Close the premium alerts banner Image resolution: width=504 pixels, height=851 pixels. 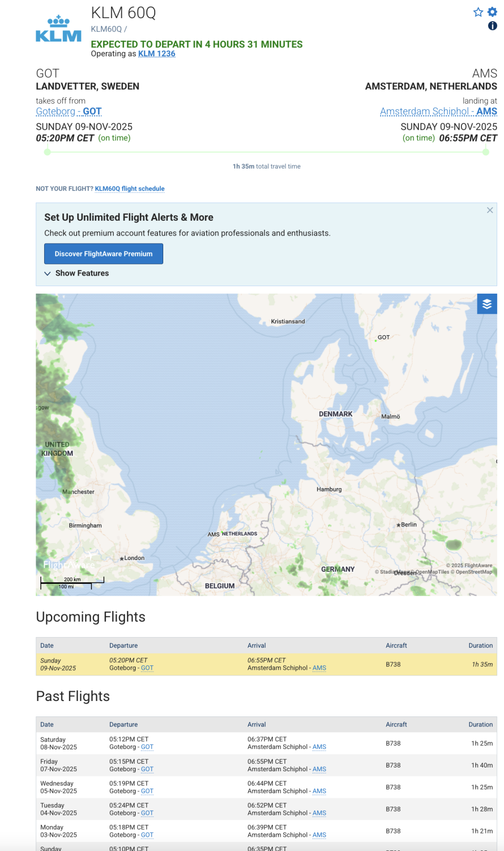pyautogui.click(x=490, y=210)
